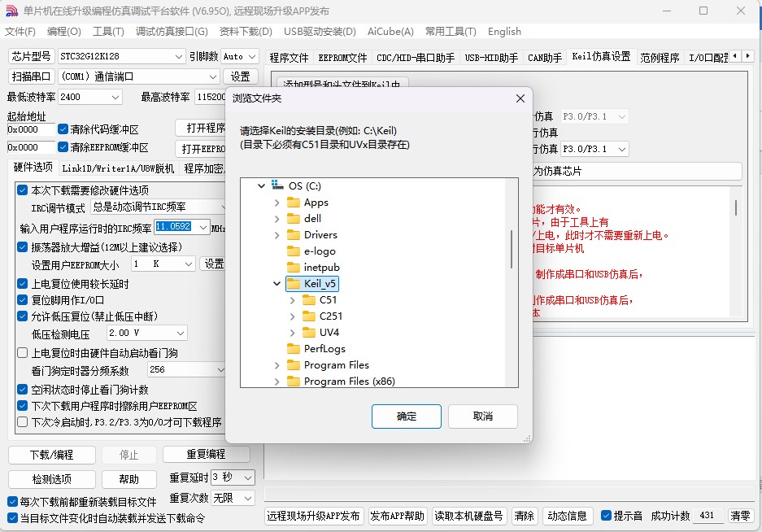Click the Apps folder icon

pos(293,203)
